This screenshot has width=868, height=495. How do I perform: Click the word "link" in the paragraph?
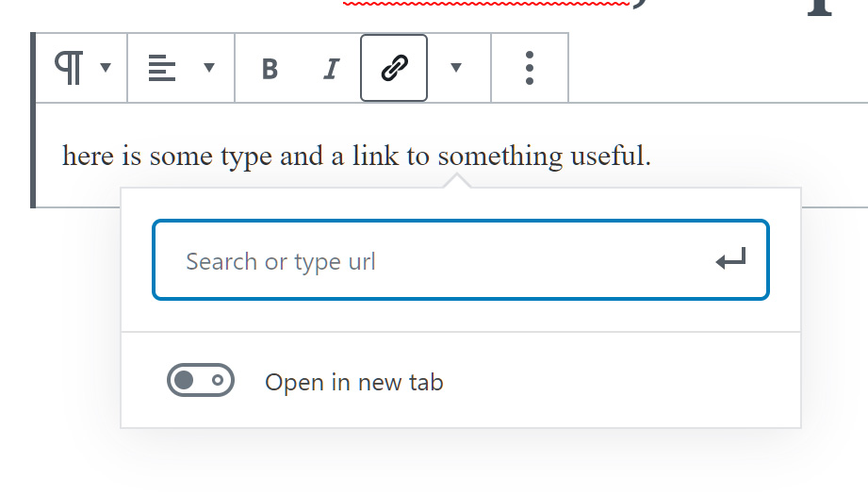(x=375, y=156)
